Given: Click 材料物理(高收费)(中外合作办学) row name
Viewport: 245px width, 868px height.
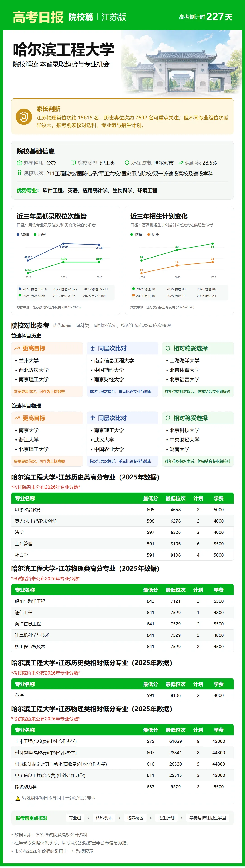Looking at the screenshot, I should coord(46,753).
